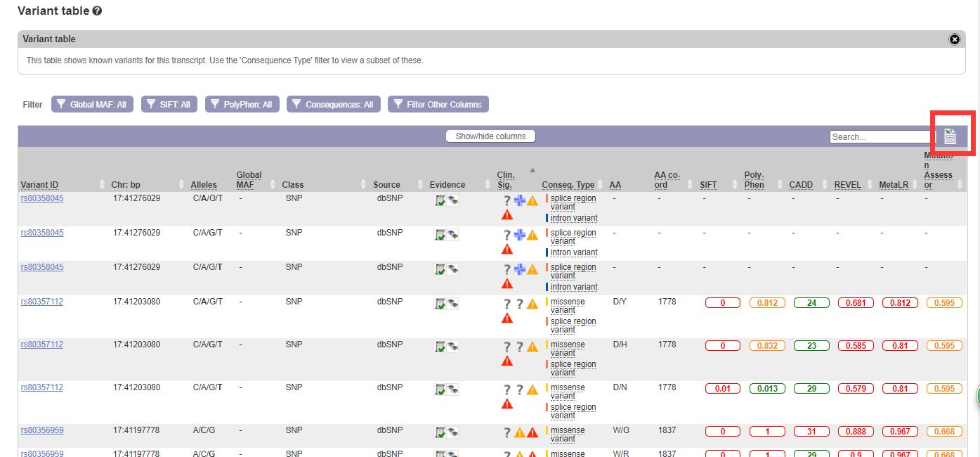Click SIFT score 0.01 in D/N row
This screenshot has height=457, width=980.
723,389
